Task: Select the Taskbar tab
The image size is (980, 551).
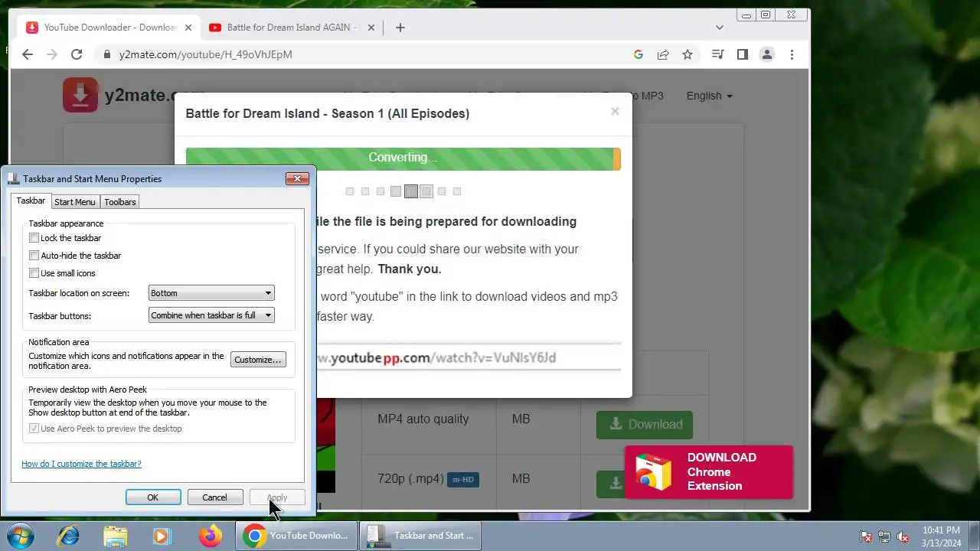Action: click(x=31, y=201)
